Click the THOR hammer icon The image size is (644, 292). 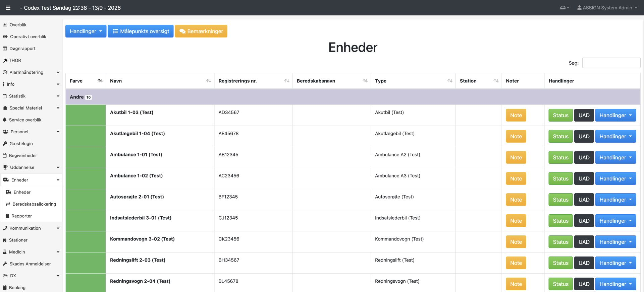(5, 61)
